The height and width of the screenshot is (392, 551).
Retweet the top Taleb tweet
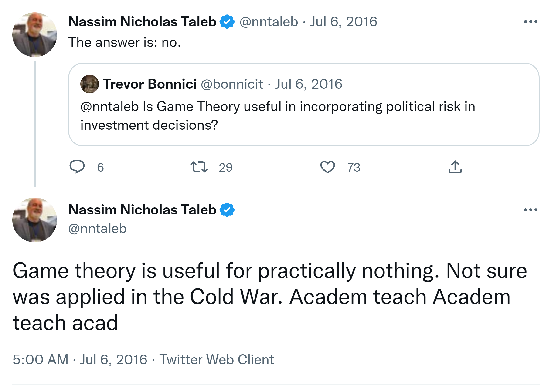199,167
